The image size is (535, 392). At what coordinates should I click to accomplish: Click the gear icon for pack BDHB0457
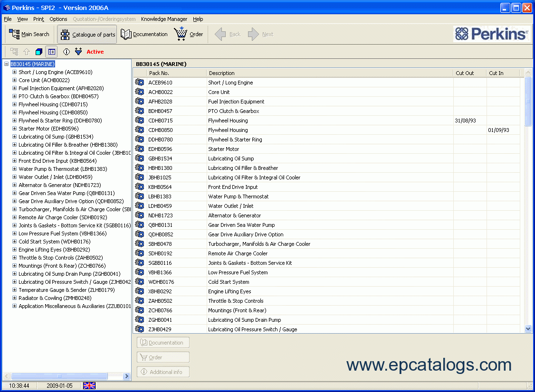(140, 111)
